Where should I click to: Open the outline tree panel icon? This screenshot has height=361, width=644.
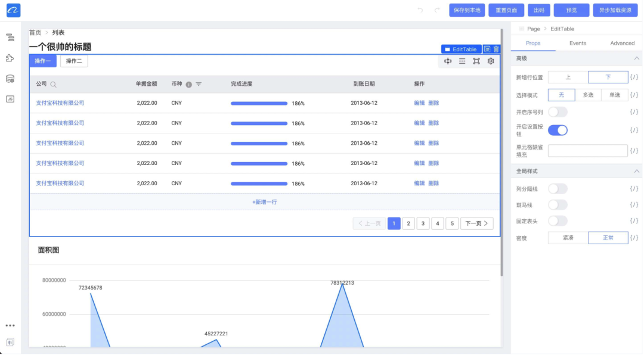point(10,38)
